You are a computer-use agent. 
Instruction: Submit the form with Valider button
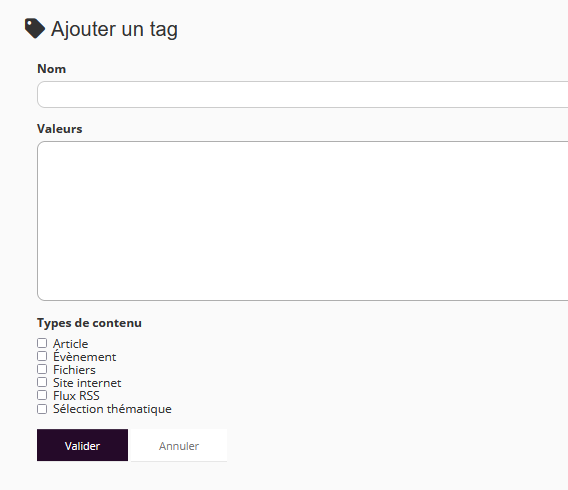pos(82,445)
